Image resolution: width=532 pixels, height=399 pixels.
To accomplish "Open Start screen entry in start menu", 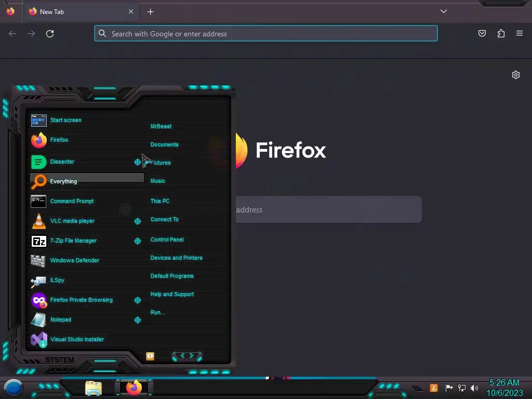I will point(87,120).
